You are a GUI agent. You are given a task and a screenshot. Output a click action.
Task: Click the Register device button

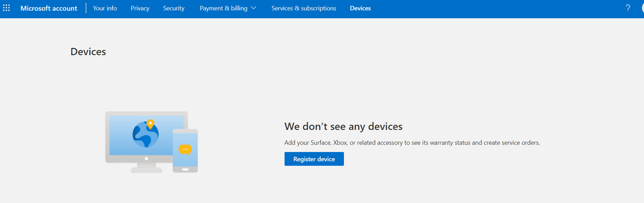[314, 159]
